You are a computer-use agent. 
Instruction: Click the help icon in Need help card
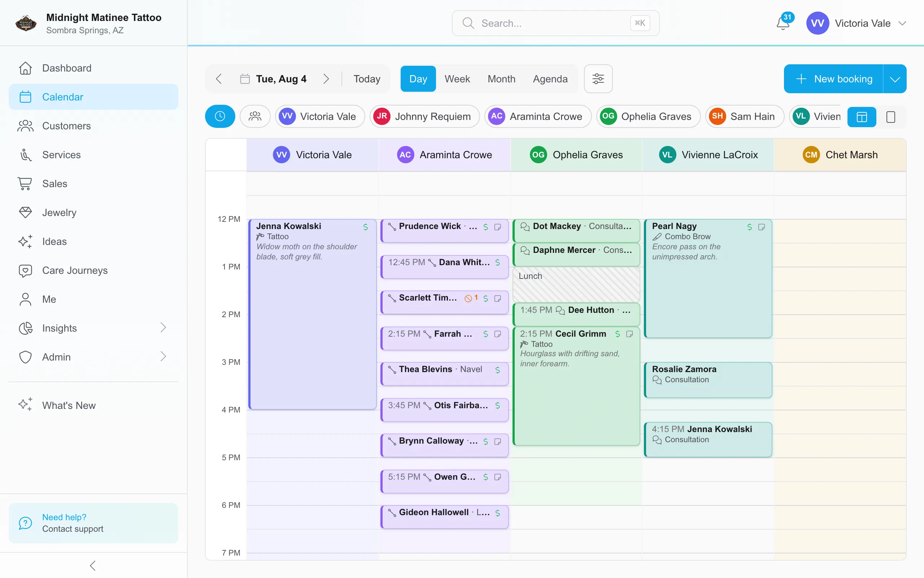point(25,523)
